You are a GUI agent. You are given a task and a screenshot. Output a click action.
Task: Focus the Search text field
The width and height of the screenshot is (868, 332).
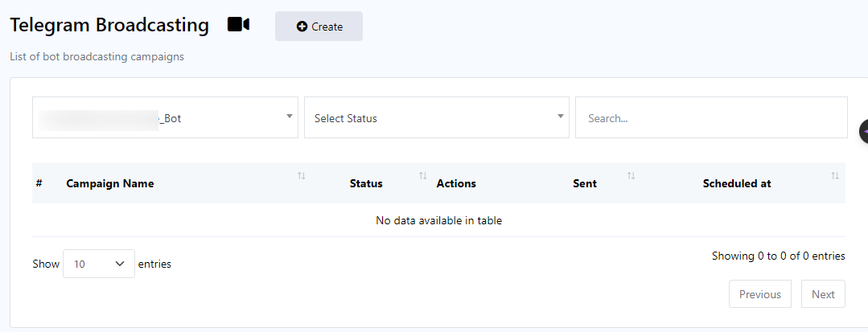point(711,118)
